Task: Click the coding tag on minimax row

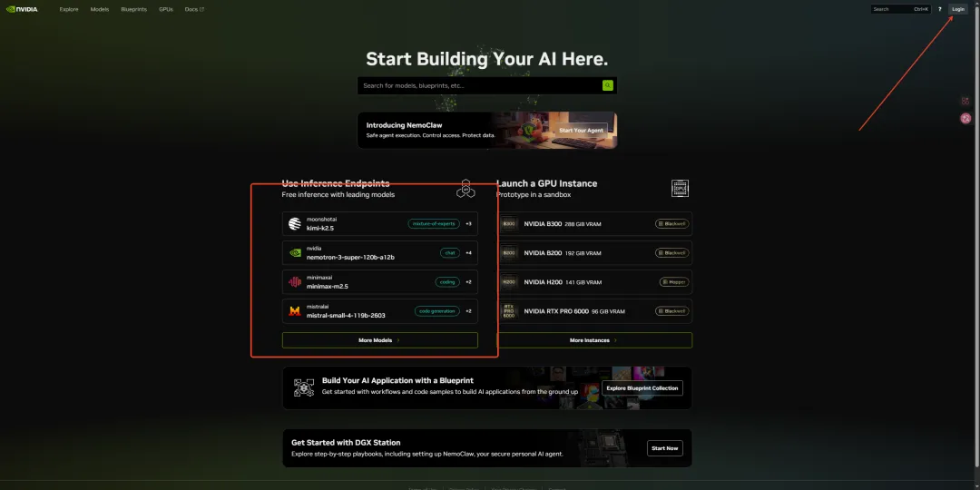Action: 447,282
